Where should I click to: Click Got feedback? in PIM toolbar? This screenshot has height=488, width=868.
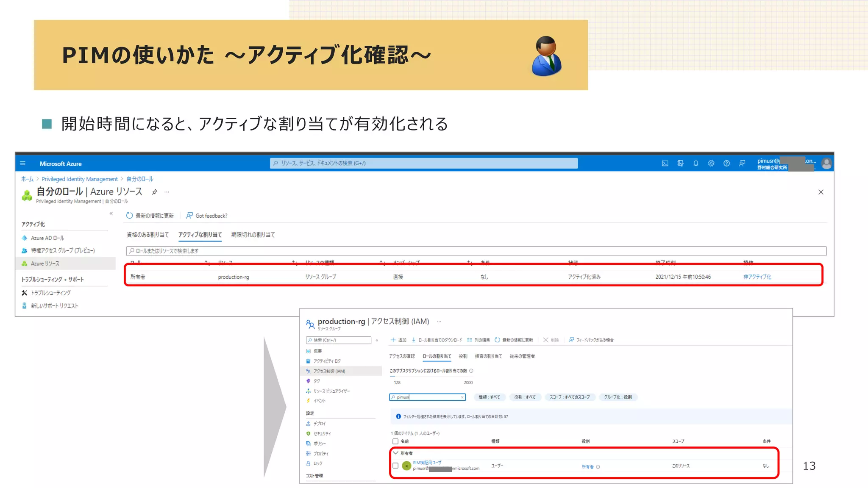tap(207, 216)
